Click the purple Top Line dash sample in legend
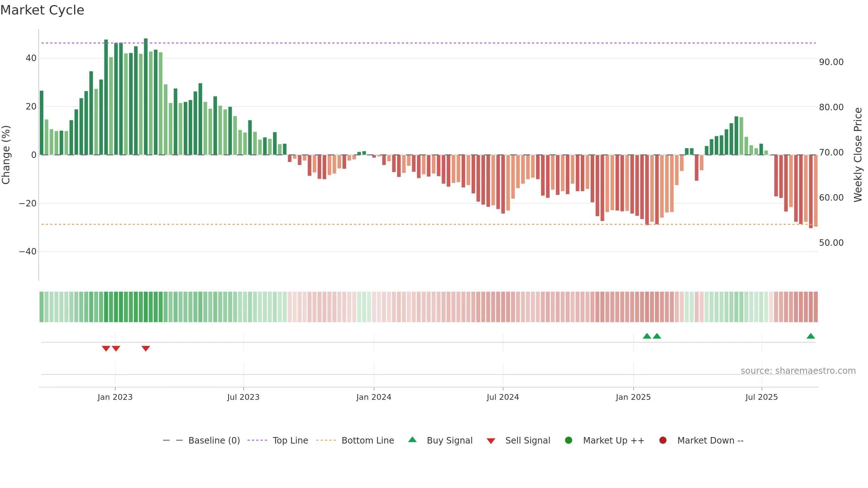 (x=257, y=440)
